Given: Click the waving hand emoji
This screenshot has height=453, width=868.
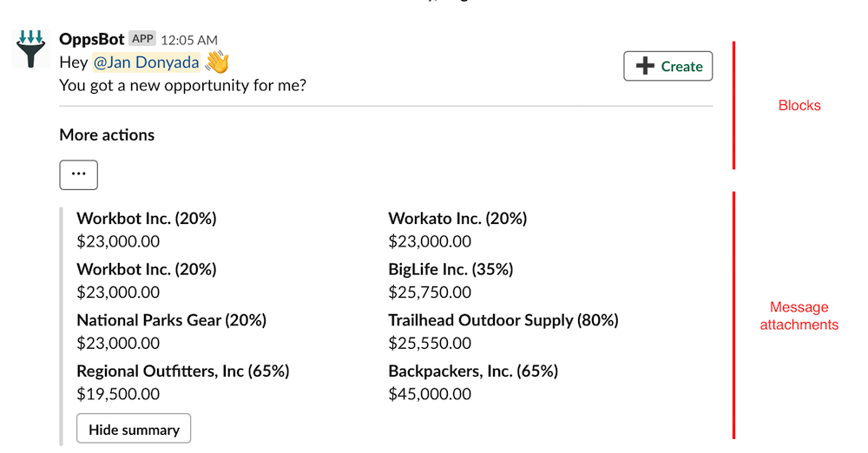Looking at the screenshot, I should tap(217, 62).
